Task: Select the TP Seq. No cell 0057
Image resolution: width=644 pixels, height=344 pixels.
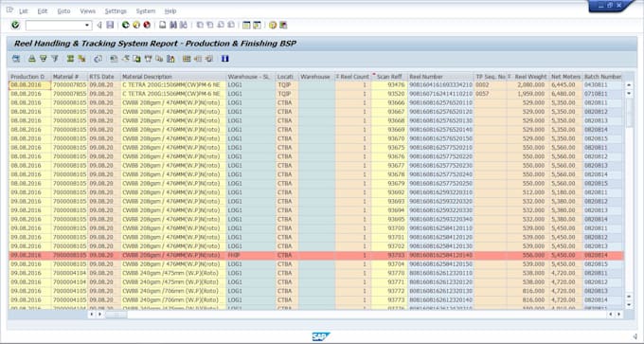Action: click(x=491, y=94)
